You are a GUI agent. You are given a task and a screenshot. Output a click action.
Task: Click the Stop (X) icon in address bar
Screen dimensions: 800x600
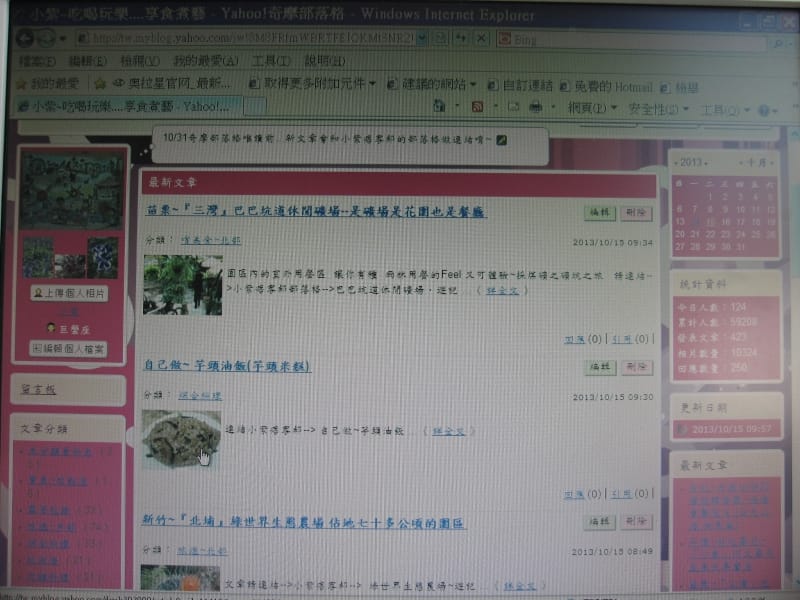(481, 39)
